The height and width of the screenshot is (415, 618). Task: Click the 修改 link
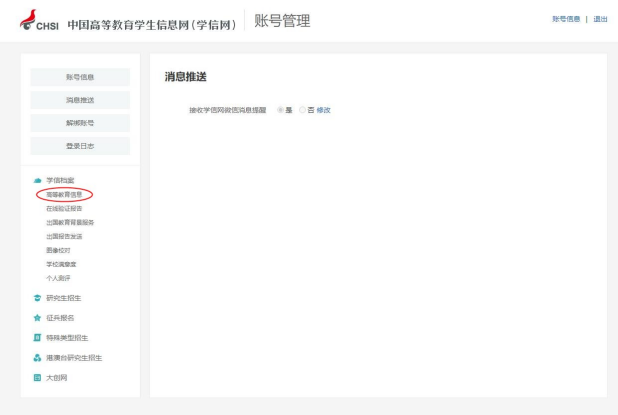[323, 110]
